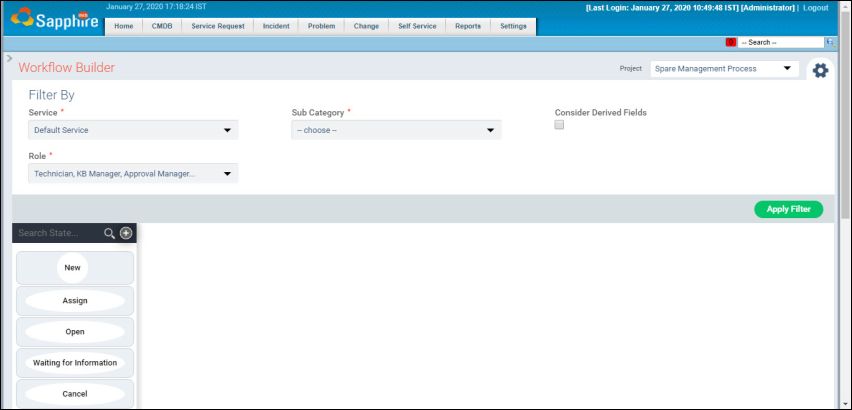Open the Project dropdown
The image size is (852, 410).
click(724, 69)
